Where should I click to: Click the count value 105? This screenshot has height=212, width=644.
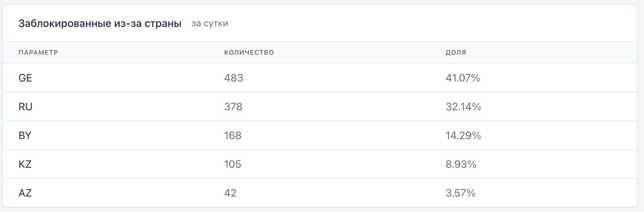coord(233,164)
